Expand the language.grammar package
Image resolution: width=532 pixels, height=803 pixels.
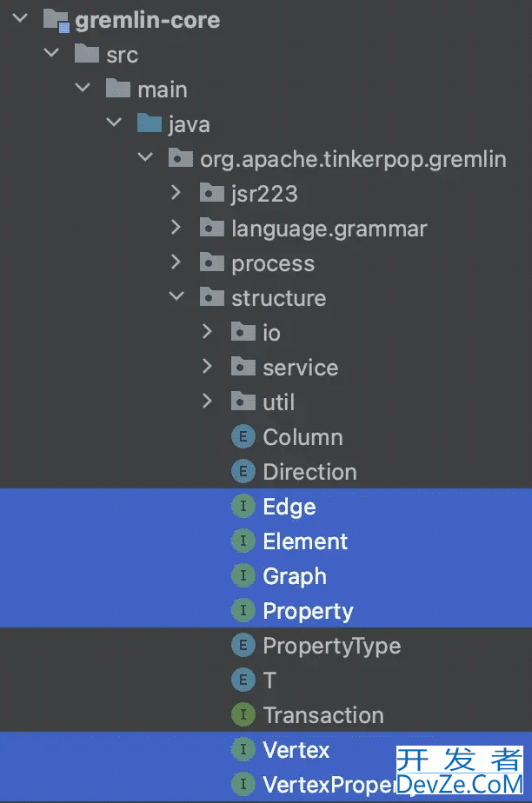[176, 227]
